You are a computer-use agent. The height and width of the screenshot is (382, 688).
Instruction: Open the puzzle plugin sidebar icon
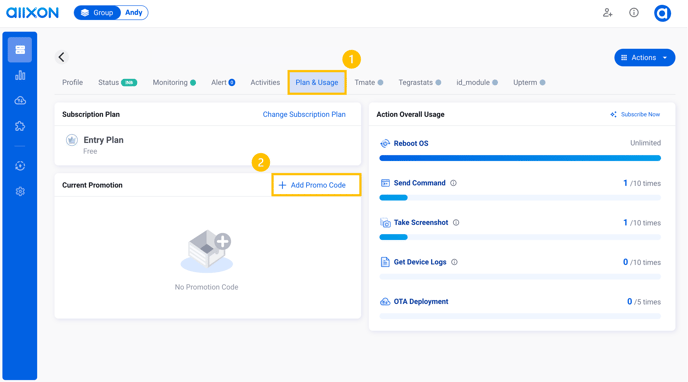[x=20, y=126]
